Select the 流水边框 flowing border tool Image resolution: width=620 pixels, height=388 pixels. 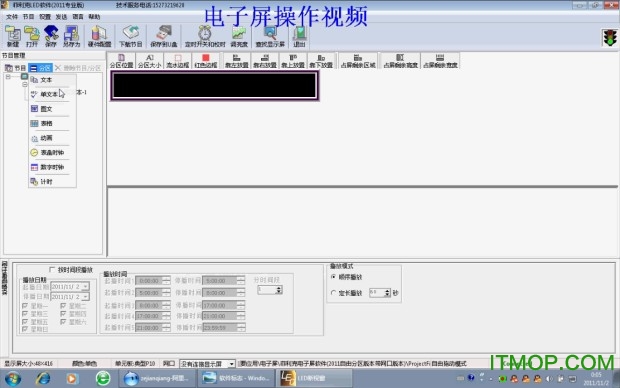[x=178, y=61]
